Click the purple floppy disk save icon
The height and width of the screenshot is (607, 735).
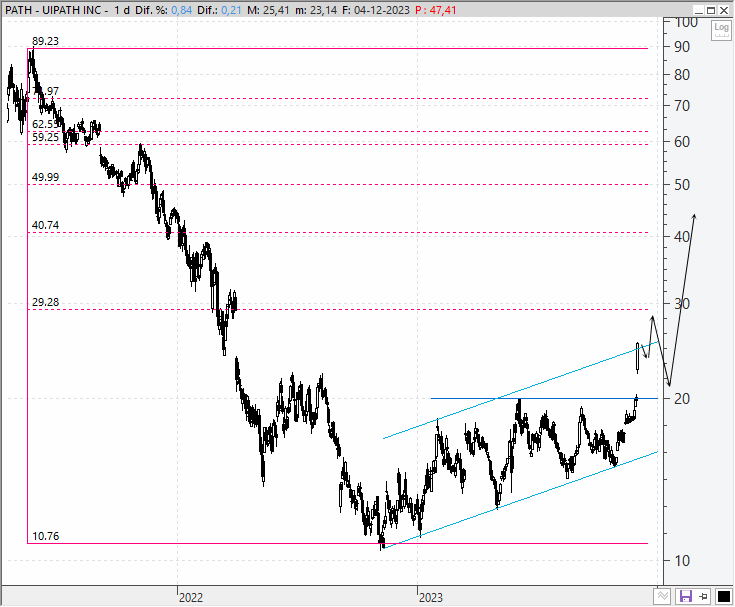pos(686,596)
